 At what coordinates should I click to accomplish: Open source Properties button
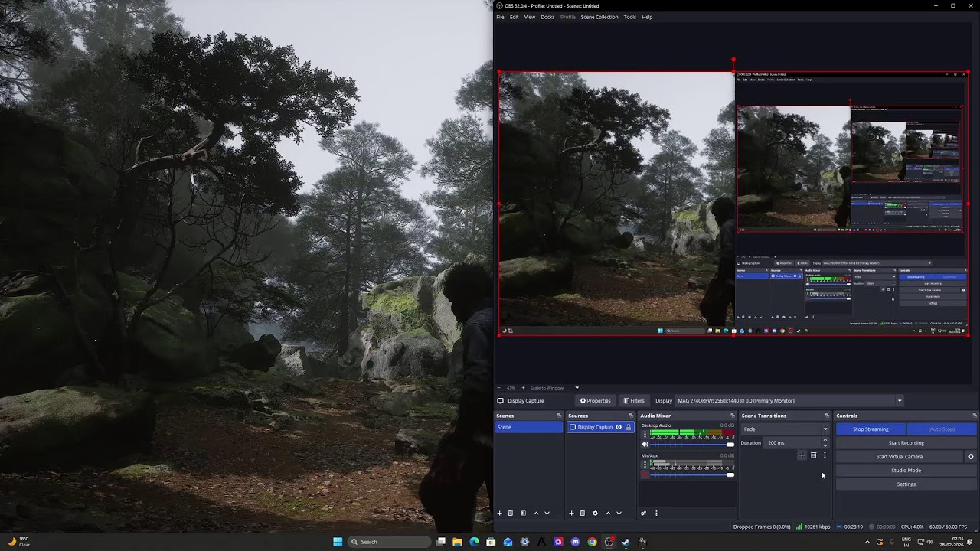595,400
